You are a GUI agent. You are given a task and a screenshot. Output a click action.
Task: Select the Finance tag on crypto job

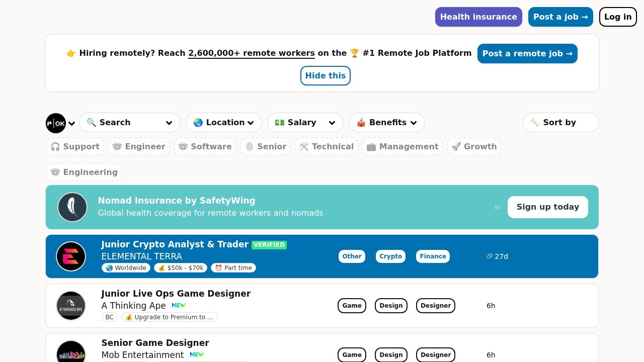(x=433, y=256)
